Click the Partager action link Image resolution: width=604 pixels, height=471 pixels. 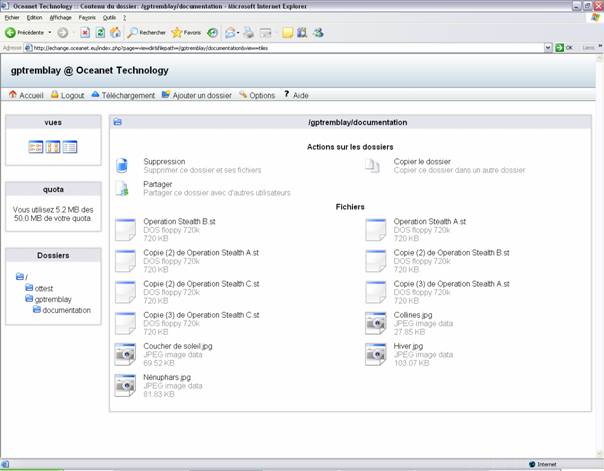click(x=158, y=184)
